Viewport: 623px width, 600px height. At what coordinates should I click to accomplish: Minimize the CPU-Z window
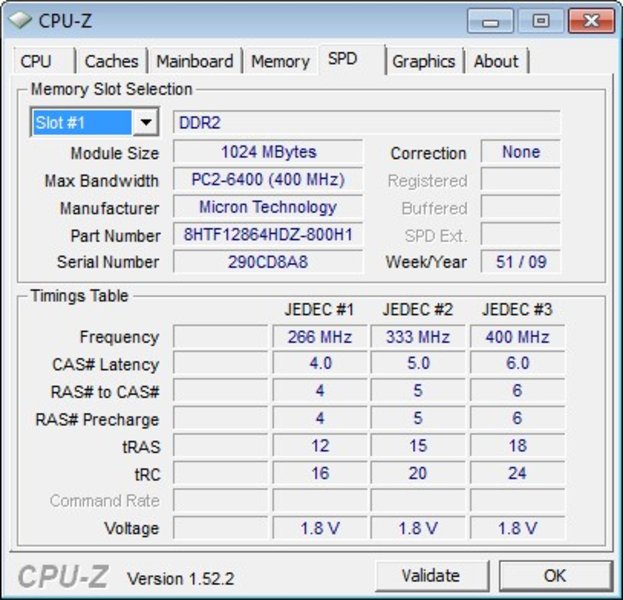491,21
